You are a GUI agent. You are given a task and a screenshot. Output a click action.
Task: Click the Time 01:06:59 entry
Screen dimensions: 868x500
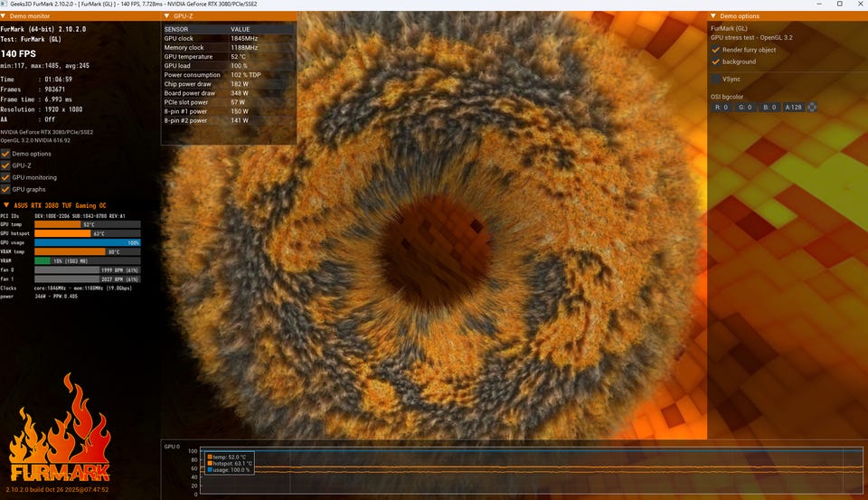[36, 80]
